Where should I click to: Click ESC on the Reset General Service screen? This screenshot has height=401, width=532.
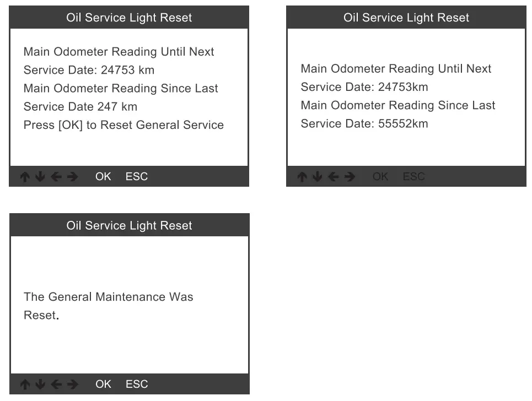pos(137,177)
